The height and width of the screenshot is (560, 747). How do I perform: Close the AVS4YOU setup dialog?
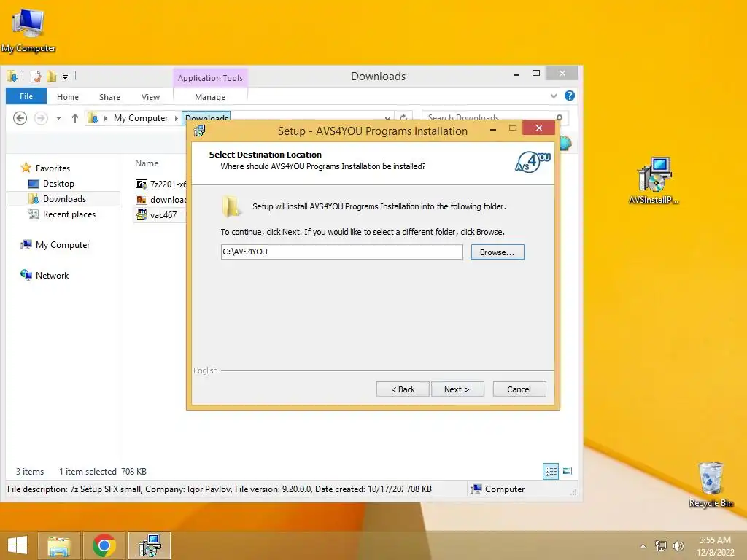[x=539, y=128]
